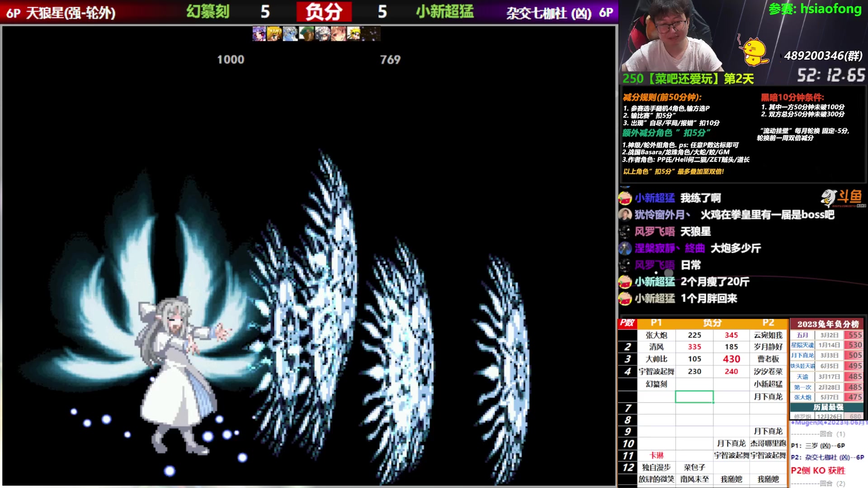Click player name 小新超猛 in top bar

(x=445, y=12)
